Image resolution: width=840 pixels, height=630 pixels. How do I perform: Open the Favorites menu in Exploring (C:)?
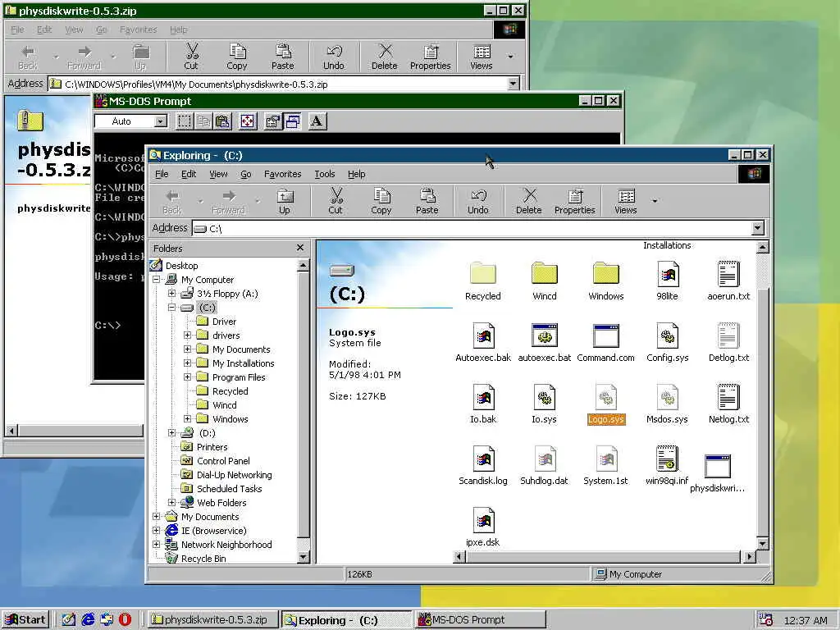pyautogui.click(x=282, y=174)
